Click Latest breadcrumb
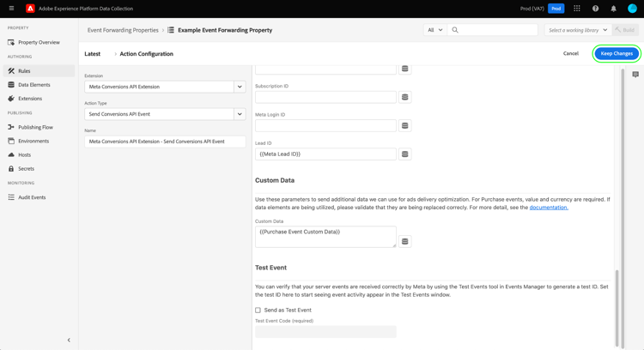The height and width of the screenshot is (350, 644). tap(93, 54)
